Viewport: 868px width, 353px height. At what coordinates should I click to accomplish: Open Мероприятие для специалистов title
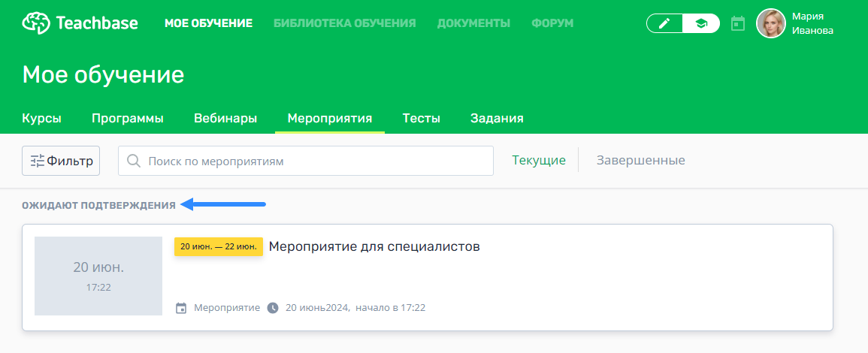(374, 247)
